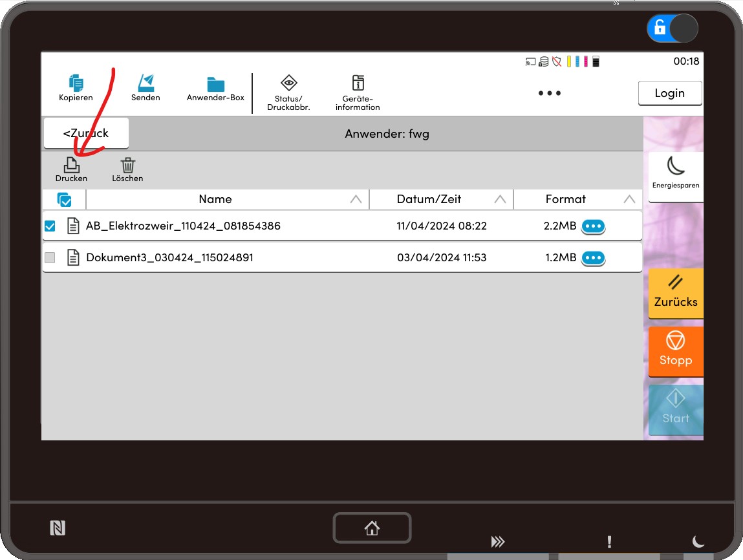Sort by Datum/Zeit column arrow
743x560 pixels.
click(x=500, y=200)
